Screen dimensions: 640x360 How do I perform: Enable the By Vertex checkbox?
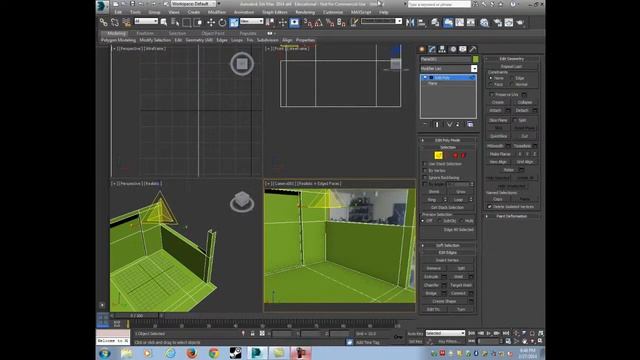coord(424,170)
